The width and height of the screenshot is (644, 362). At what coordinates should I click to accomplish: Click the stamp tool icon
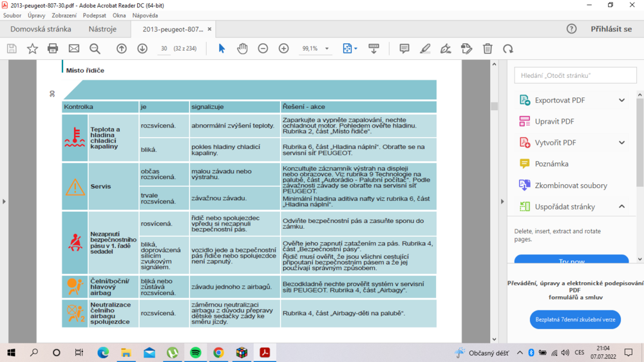[466, 48]
